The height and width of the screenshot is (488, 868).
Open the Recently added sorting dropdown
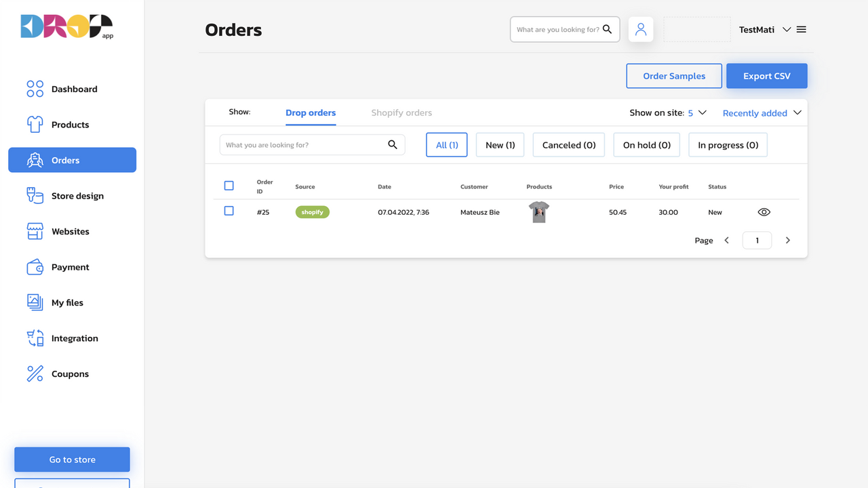coord(761,113)
